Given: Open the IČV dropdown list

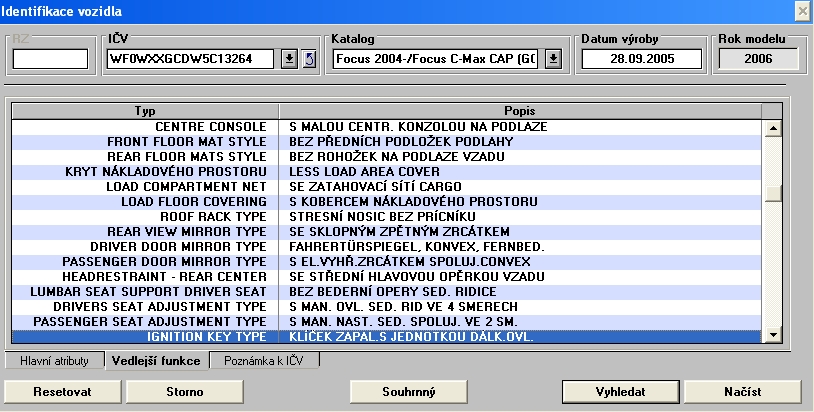Looking at the screenshot, I should click(290, 59).
